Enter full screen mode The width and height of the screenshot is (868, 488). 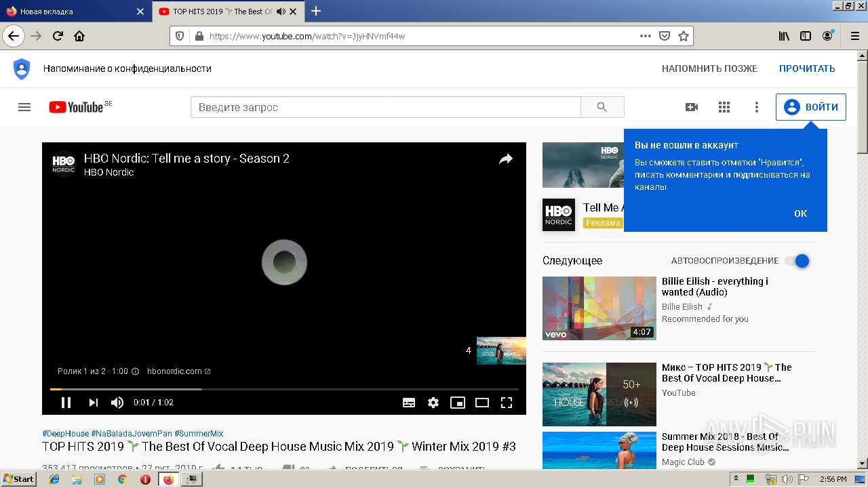507,403
